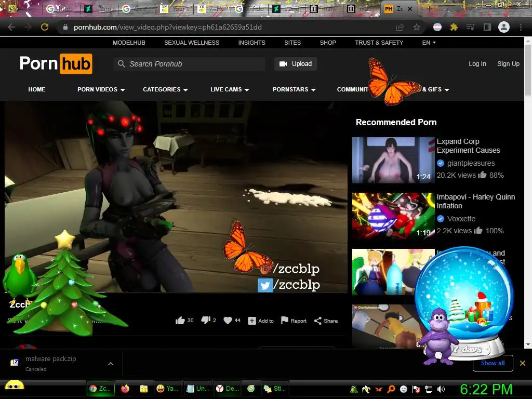Open the Modelhub top menu link

pyautogui.click(x=129, y=43)
